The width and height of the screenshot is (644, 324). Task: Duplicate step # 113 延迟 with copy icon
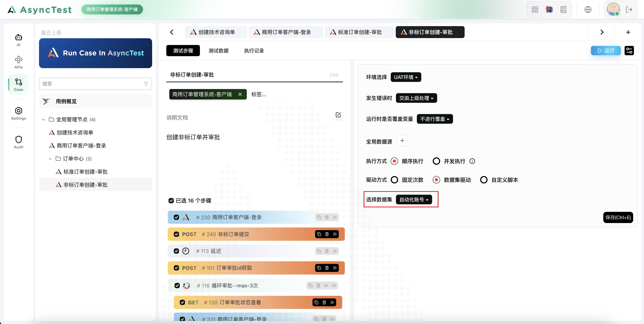click(319, 251)
